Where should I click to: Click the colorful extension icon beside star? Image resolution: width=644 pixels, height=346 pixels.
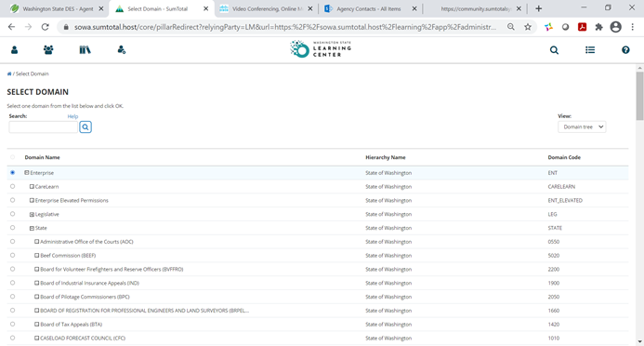coord(548,27)
